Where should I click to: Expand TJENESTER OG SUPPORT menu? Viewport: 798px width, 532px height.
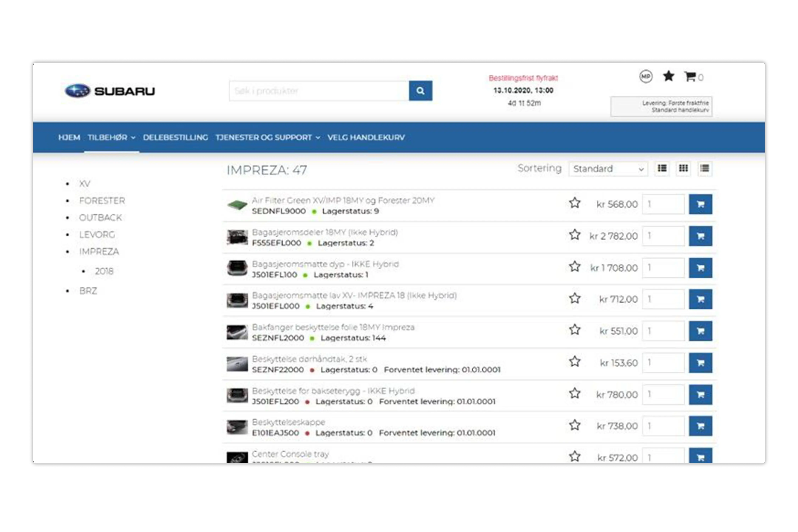click(x=268, y=137)
